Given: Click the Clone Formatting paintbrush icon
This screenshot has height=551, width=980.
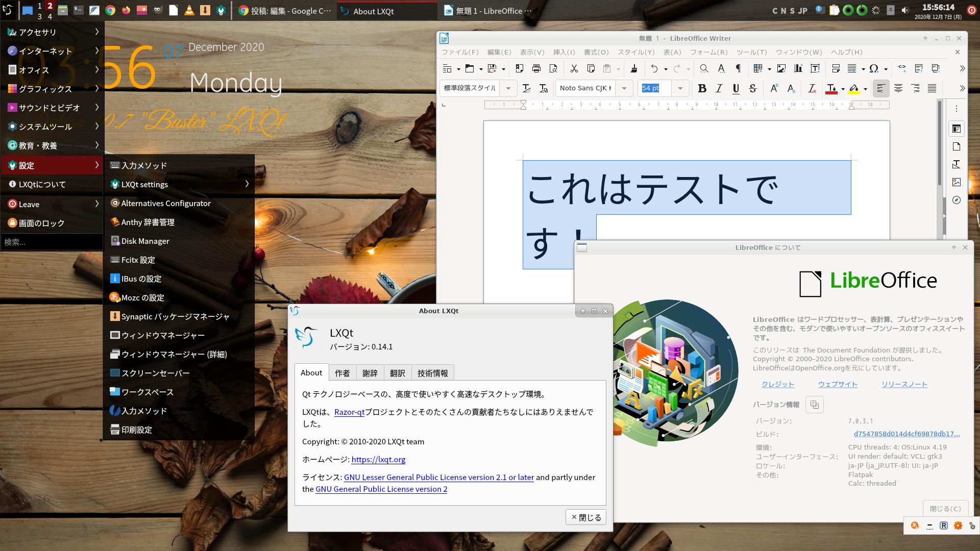Looking at the screenshot, I should click(x=634, y=68).
